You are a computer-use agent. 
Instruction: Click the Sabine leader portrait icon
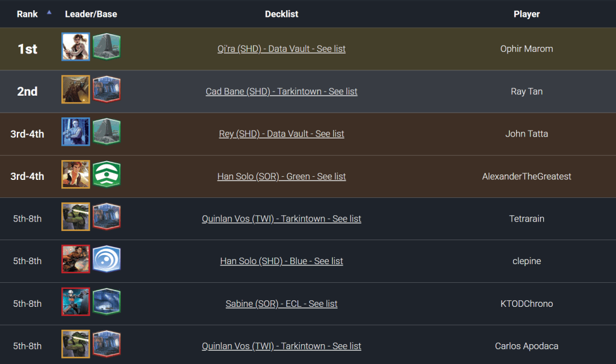pyautogui.click(x=76, y=301)
